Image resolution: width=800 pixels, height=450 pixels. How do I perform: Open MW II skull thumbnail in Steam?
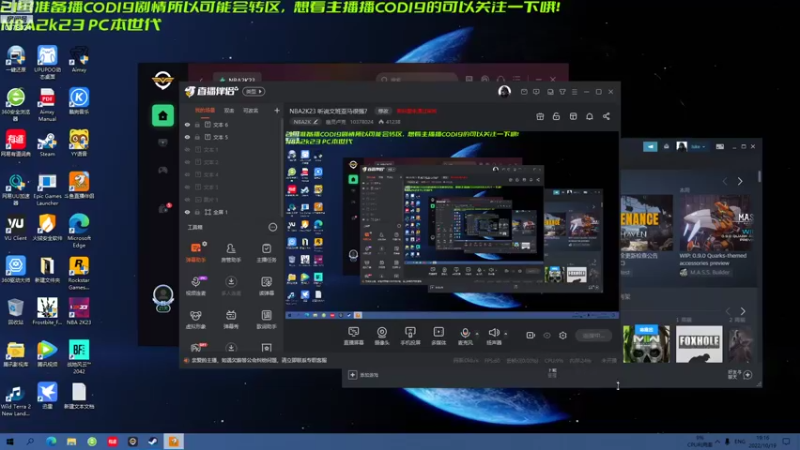click(x=646, y=344)
